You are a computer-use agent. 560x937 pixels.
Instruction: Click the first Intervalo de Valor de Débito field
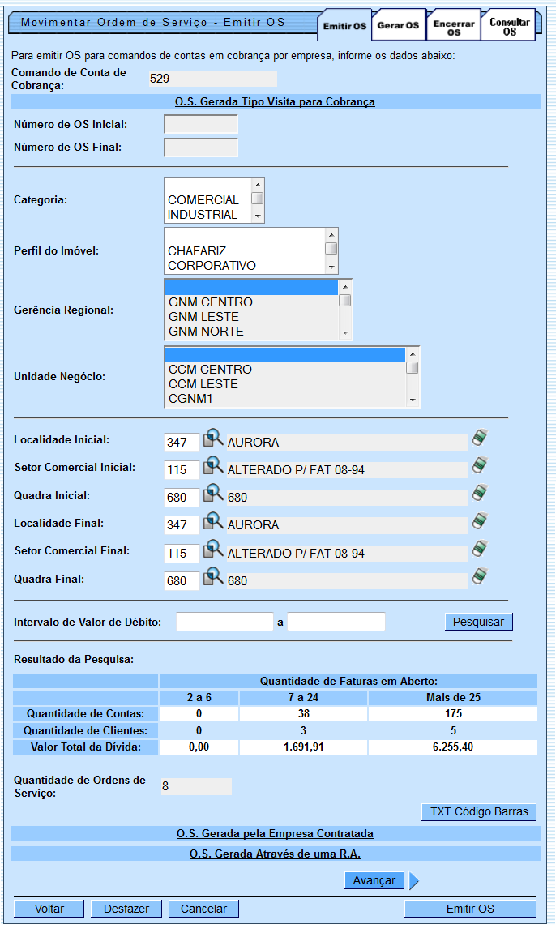[x=224, y=622]
